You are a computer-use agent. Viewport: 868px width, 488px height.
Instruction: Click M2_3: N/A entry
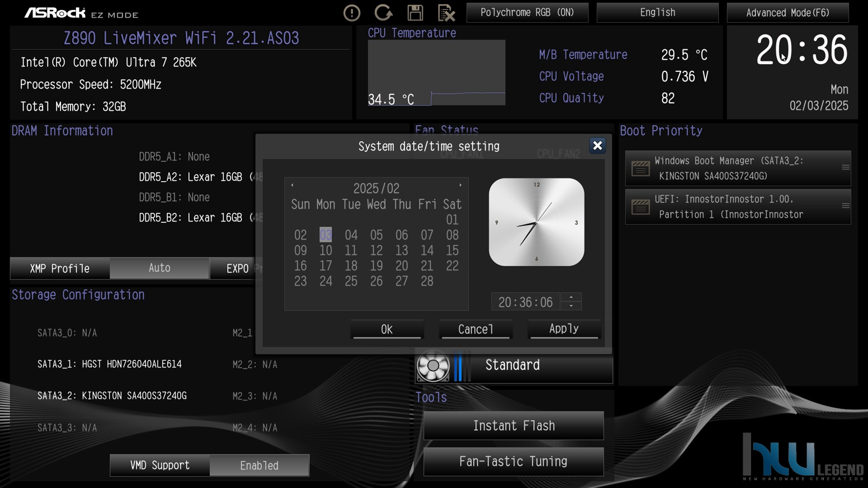pos(254,396)
